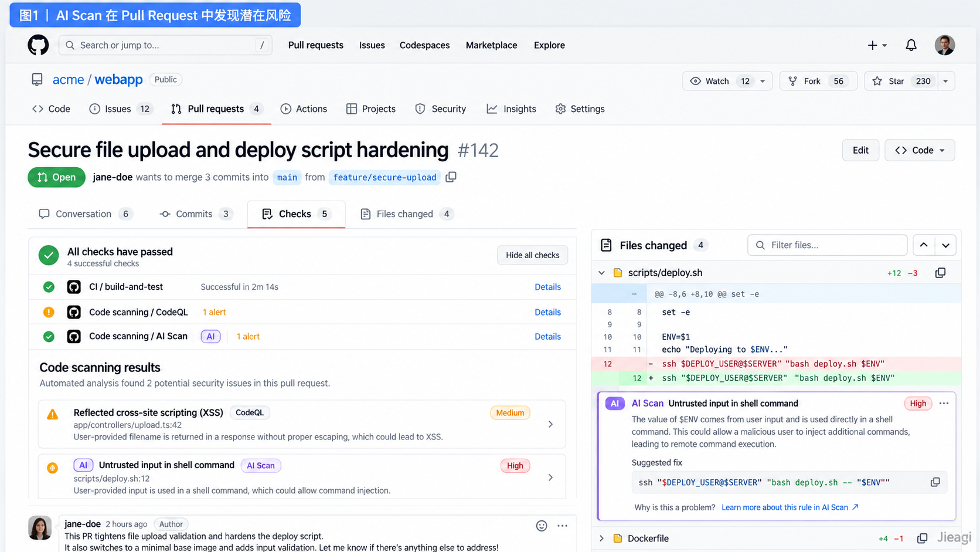
Task: Open repository Settings tab
Action: click(x=580, y=109)
